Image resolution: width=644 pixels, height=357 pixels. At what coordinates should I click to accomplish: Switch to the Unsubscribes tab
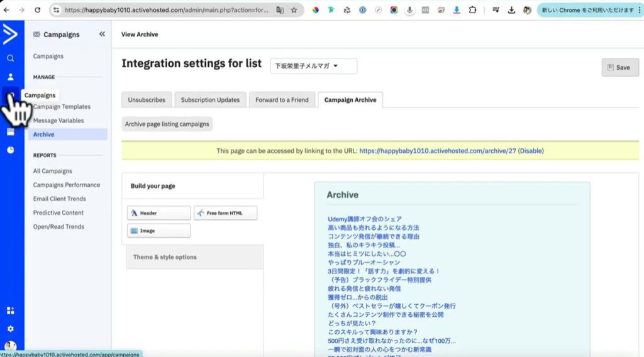(147, 100)
